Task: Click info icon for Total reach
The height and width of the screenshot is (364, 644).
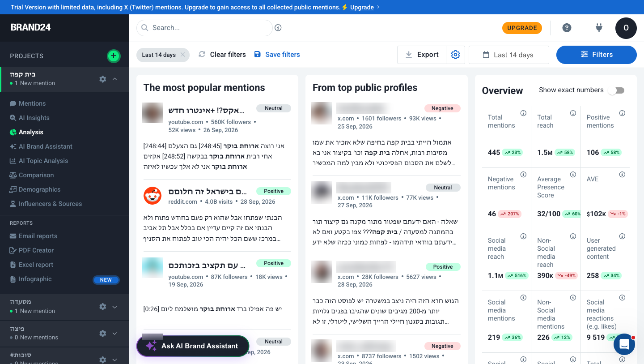Action: (x=573, y=113)
